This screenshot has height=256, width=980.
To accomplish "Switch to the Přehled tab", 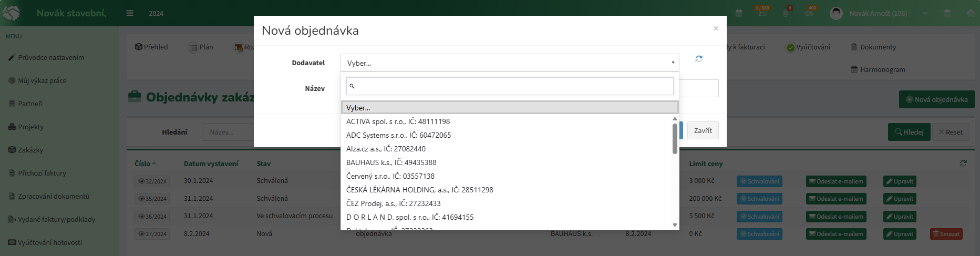I will (151, 47).
